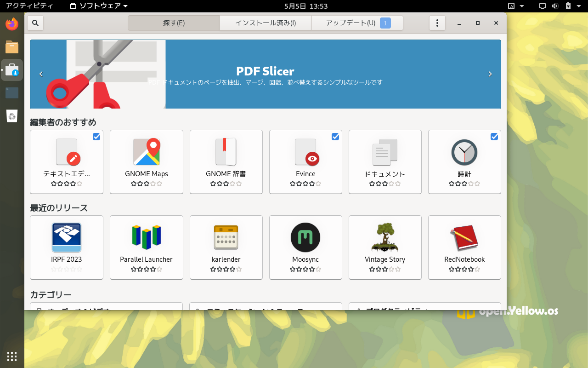Open the three-dot window menu

(x=437, y=23)
